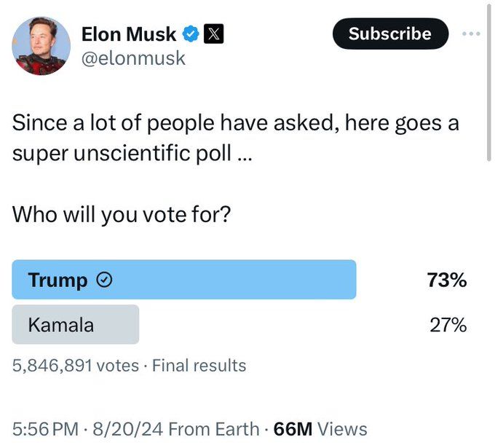The width and height of the screenshot is (495, 448).
Task: Click the X affiliate badge icon
Action: (213, 34)
